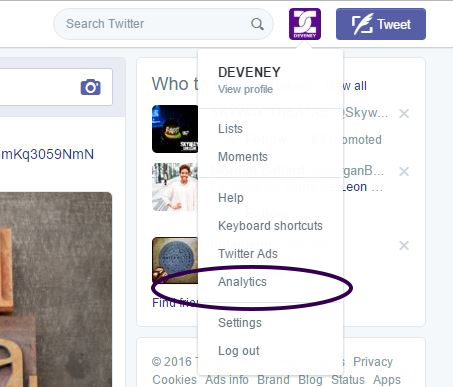Image resolution: width=453 pixels, height=387 pixels.
Task: Click the manhole cover profile thumbnail
Action: point(175,260)
